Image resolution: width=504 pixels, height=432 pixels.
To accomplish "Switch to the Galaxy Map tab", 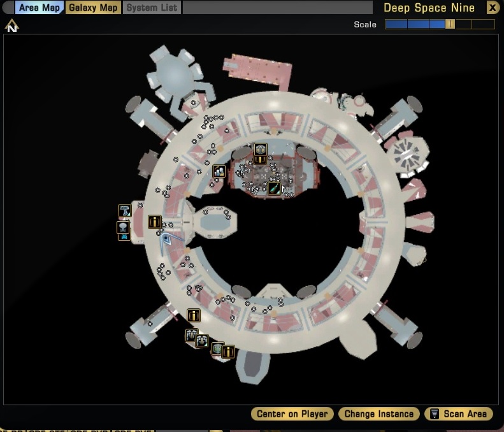I will pos(93,8).
